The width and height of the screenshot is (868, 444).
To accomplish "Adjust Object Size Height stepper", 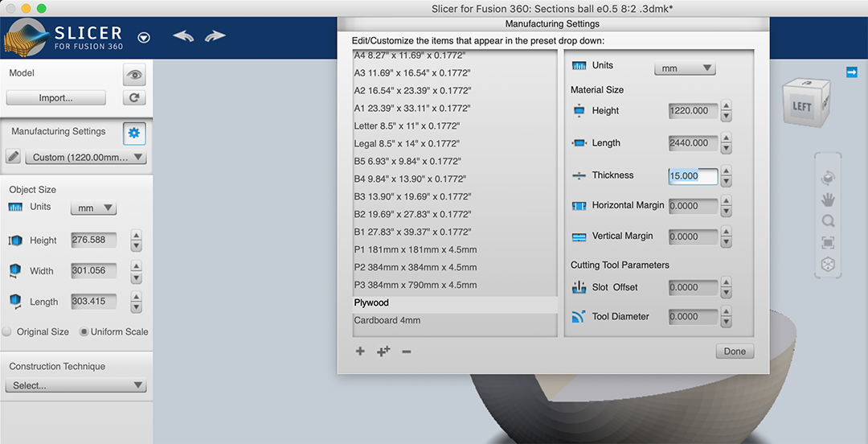I will pyautogui.click(x=136, y=240).
